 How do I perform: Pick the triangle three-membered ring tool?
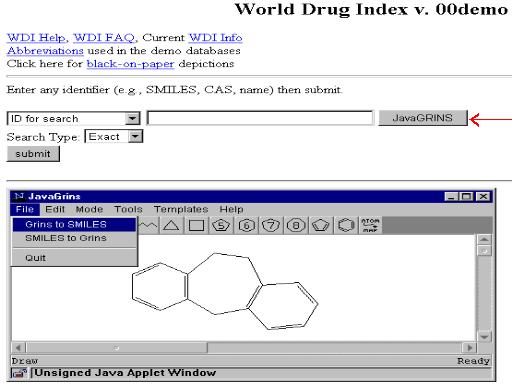[171, 225]
